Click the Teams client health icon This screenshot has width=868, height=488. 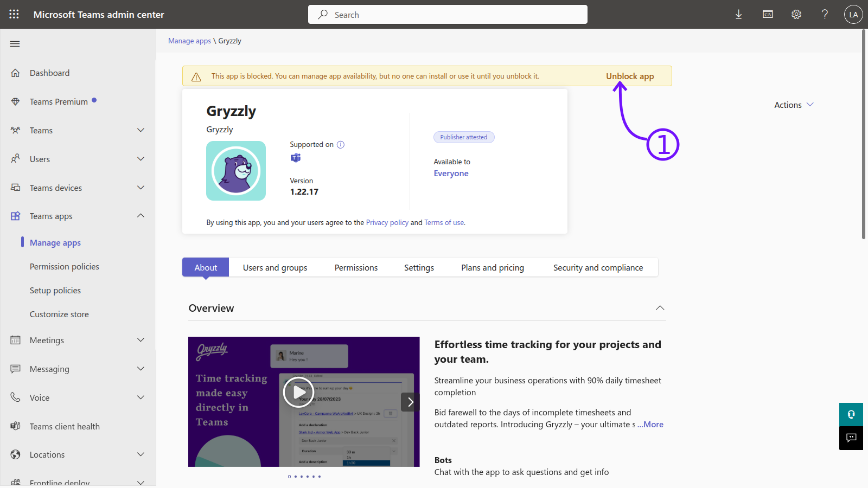pyautogui.click(x=15, y=426)
